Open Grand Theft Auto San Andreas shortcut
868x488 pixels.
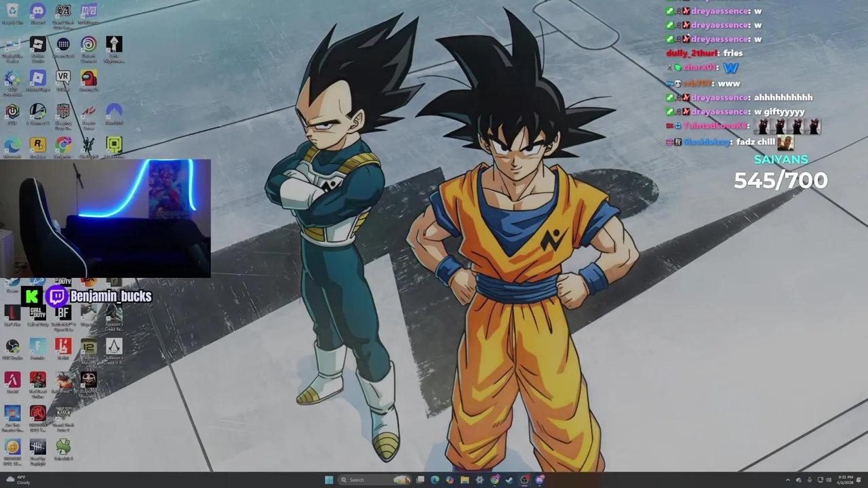pyautogui.click(x=63, y=14)
